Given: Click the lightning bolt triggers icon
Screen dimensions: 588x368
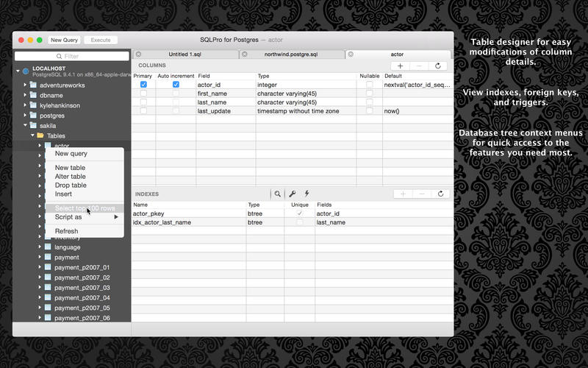Looking at the screenshot, I should click(x=306, y=194).
